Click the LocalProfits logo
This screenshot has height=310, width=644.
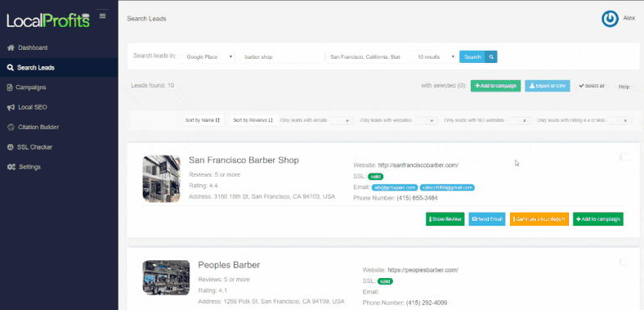point(47,20)
